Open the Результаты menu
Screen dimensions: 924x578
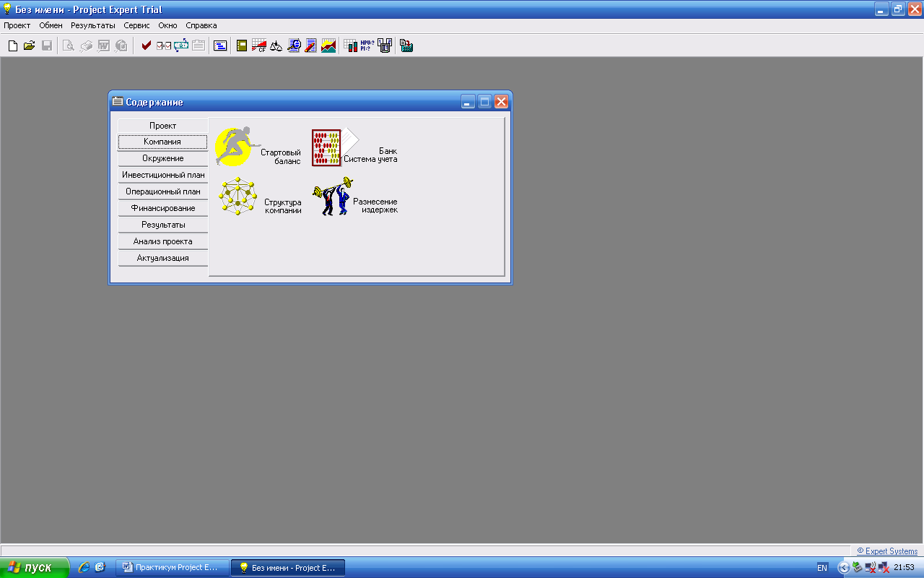pyautogui.click(x=92, y=25)
